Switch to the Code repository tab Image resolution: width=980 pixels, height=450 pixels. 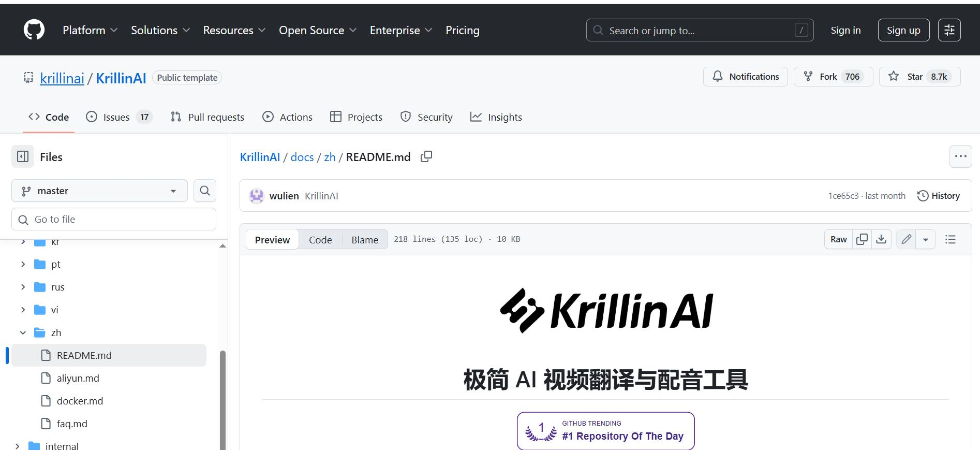coord(49,117)
